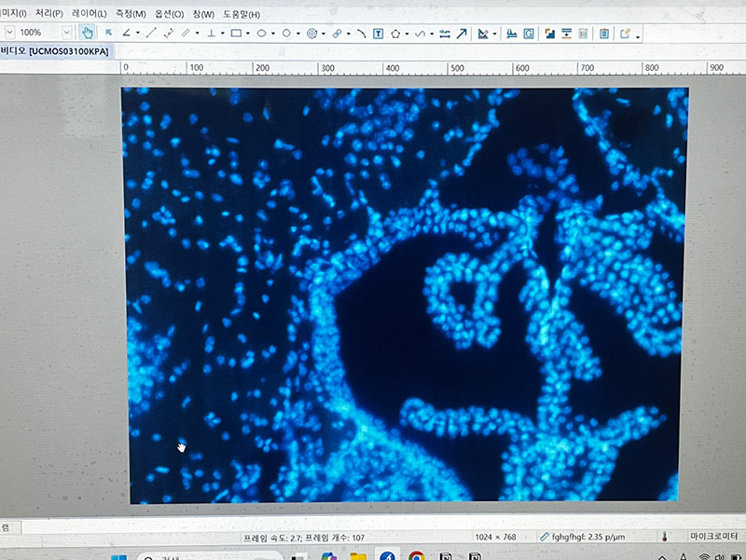
Task: Expand the rectangle tool dropdown arrow
Action: click(x=248, y=33)
